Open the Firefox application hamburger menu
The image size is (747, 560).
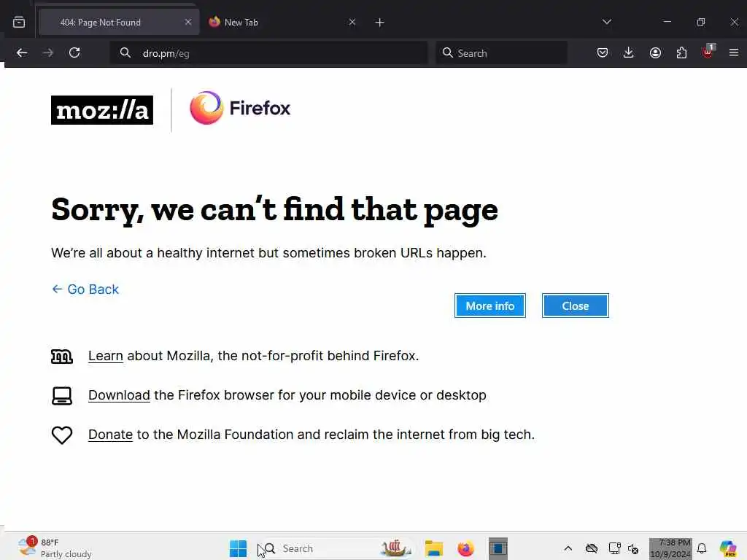(x=734, y=52)
